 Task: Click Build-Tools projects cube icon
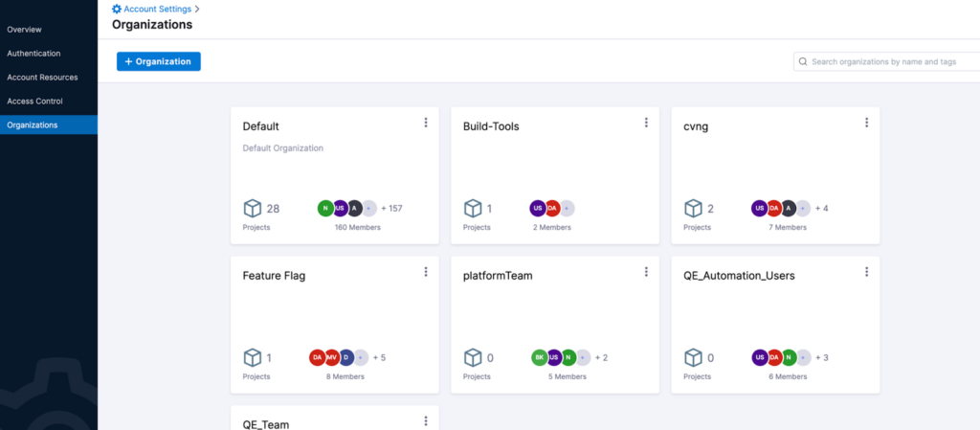click(x=473, y=208)
